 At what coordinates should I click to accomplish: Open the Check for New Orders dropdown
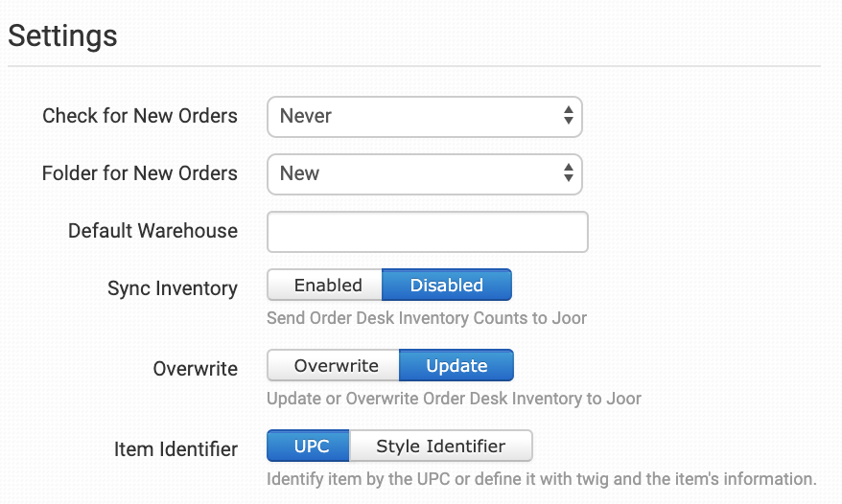[x=424, y=117]
